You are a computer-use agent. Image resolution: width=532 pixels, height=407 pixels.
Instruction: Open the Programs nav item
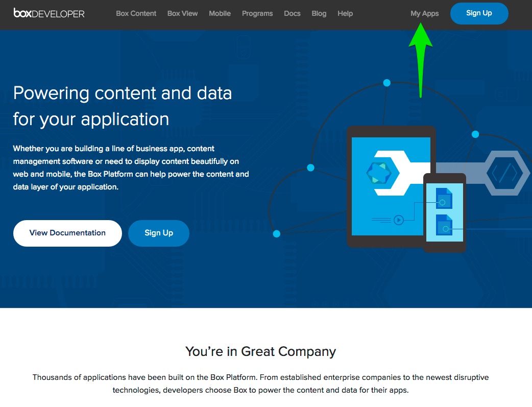tap(257, 14)
